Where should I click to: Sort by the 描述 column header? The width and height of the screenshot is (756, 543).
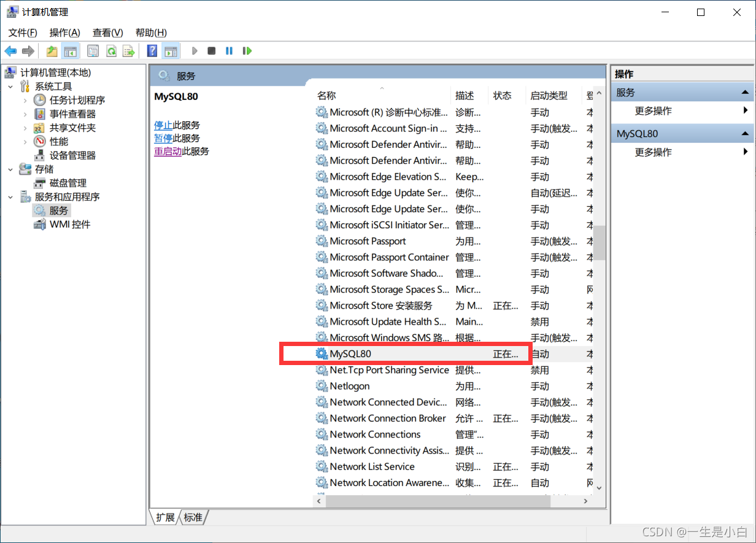tap(469, 96)
